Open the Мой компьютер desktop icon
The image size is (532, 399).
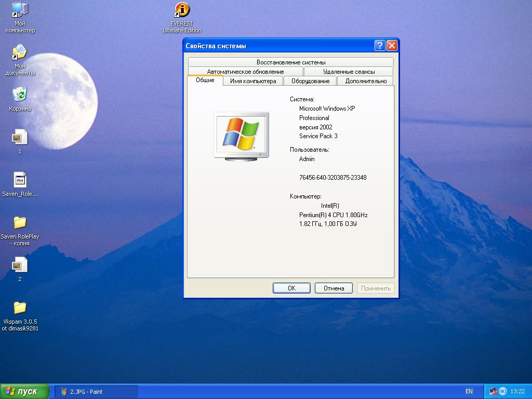tap(20, 11)
